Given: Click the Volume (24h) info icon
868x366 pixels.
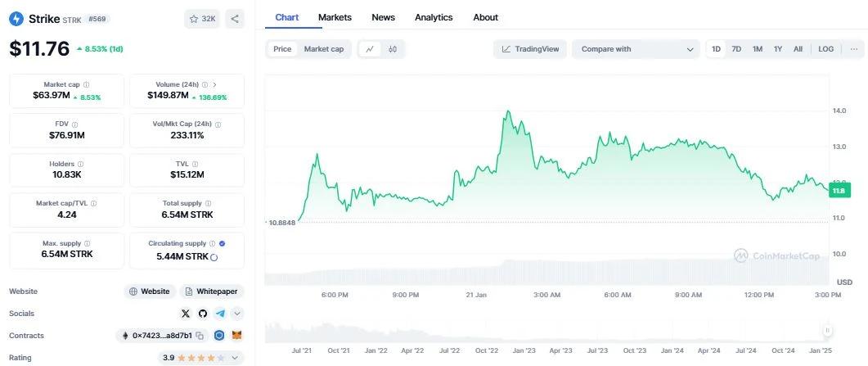Looking at the screenshot, I should tap(205, 84).
